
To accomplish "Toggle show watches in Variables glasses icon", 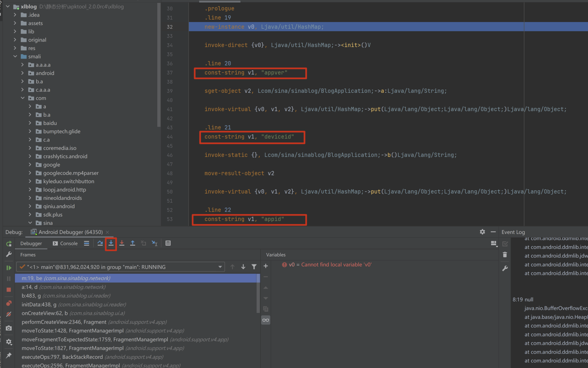I will pyautogui.click(x=266, y=320).
